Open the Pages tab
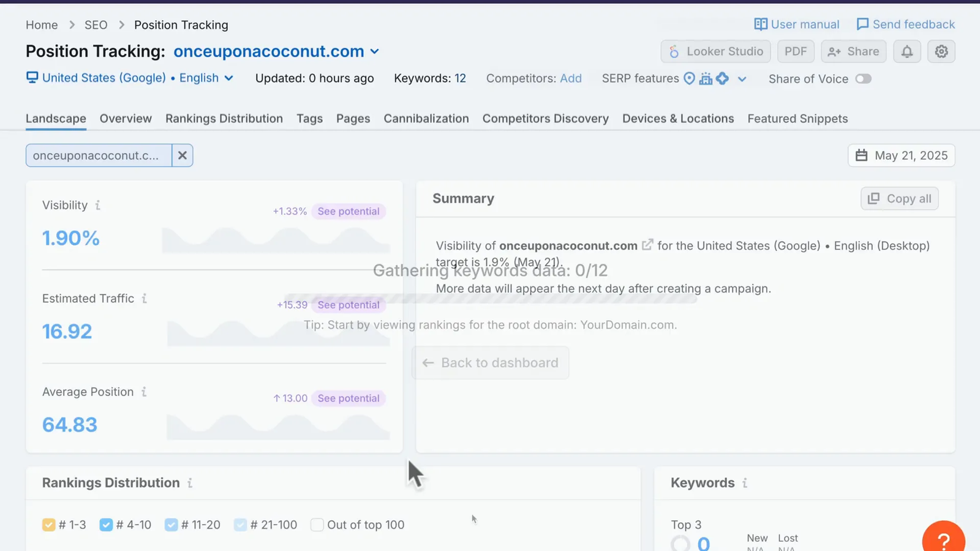 (x=353, y=119)
